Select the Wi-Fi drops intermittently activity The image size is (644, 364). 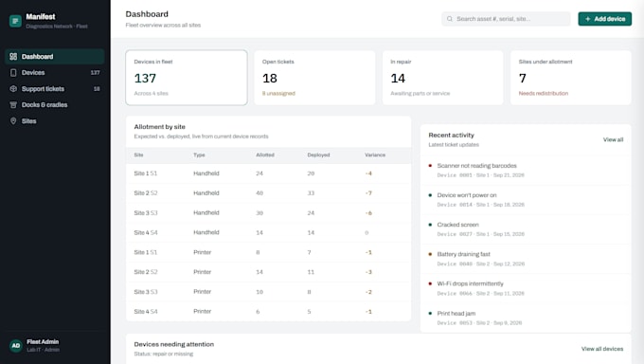[x=526, y=288]
